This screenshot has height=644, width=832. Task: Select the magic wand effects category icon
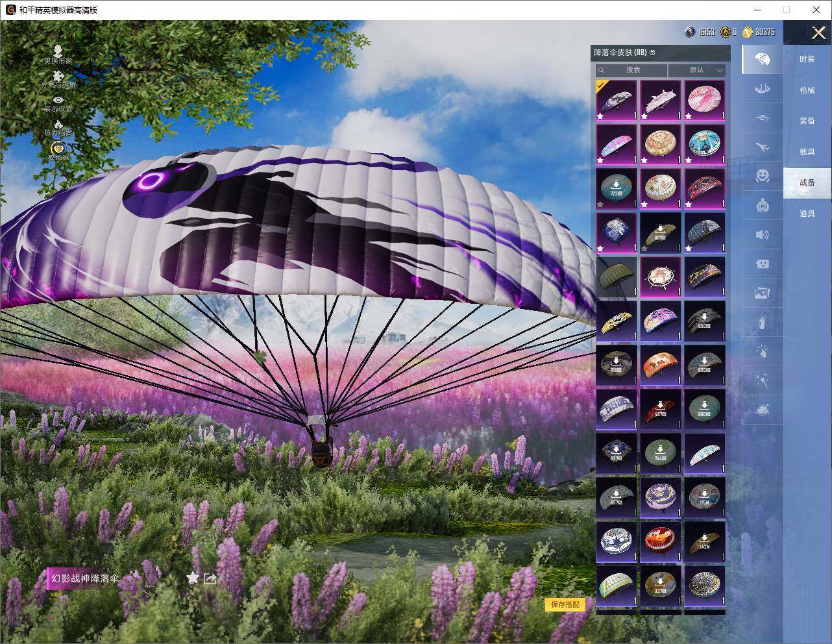[763, 380]
